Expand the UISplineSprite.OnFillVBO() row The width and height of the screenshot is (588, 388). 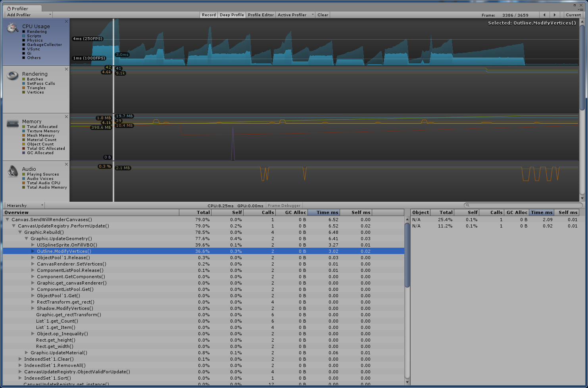click(33, 245)
